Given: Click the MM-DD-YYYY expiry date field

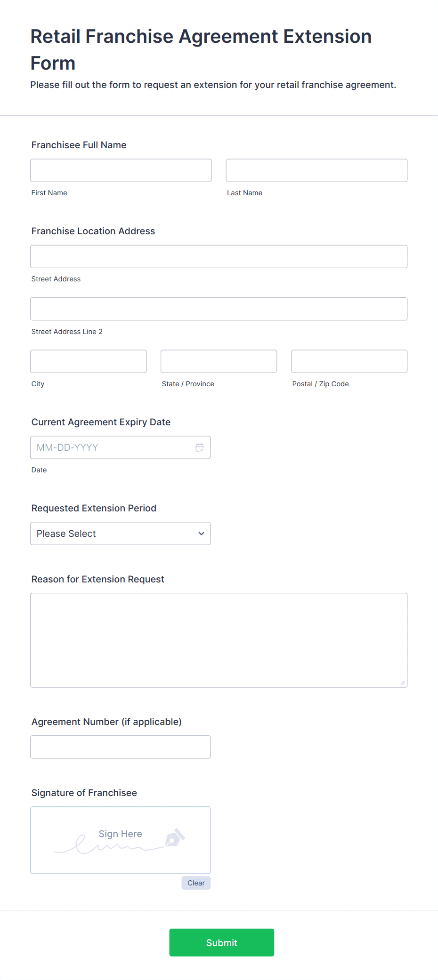Looking at the screenshot, I should click(121, 447).
